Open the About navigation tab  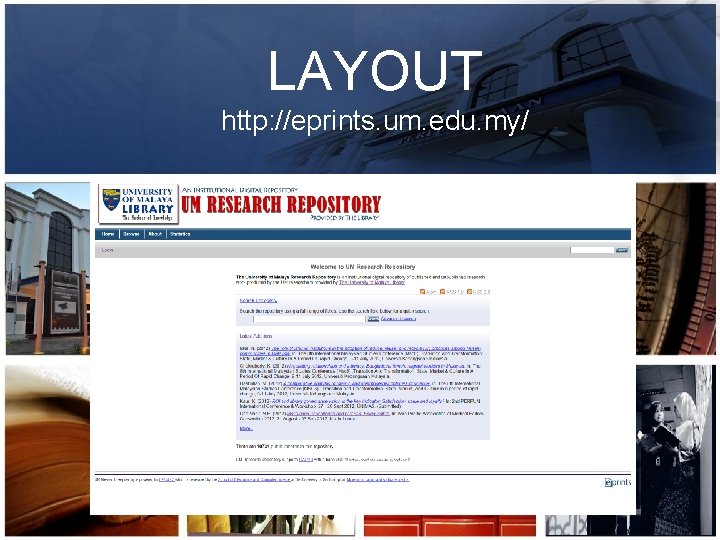coord(155,234)
